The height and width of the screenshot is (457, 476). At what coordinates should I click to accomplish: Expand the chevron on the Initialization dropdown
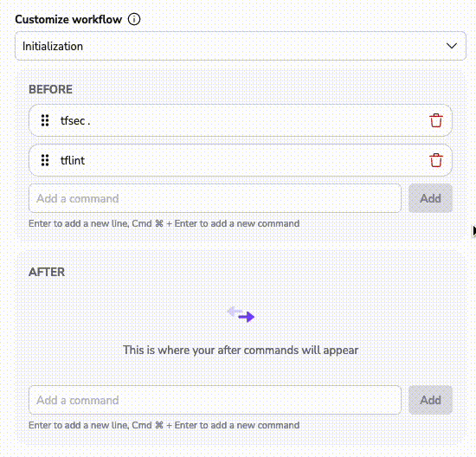(452, 46)
